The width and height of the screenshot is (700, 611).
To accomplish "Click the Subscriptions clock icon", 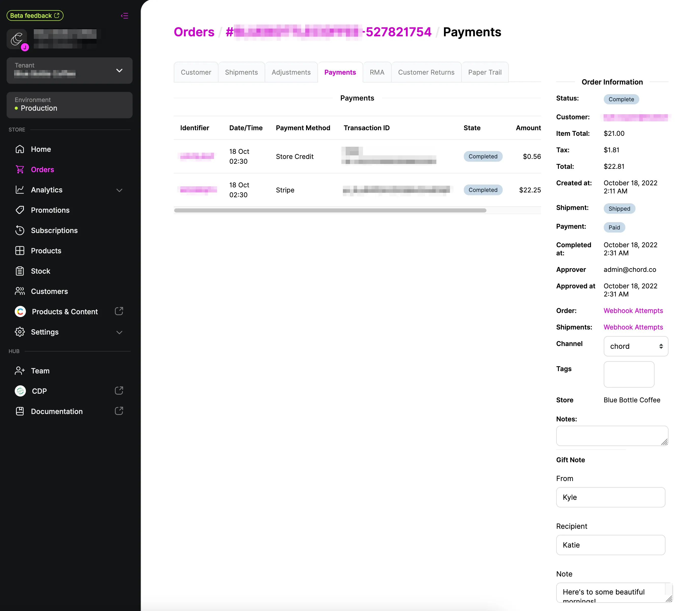I will point(20,230).
